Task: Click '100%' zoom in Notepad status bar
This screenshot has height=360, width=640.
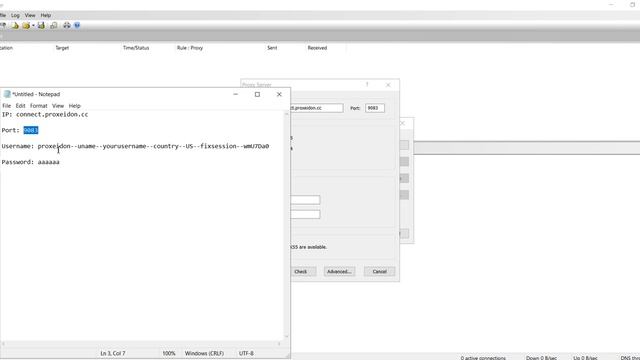Action: [x=169, y=353]
